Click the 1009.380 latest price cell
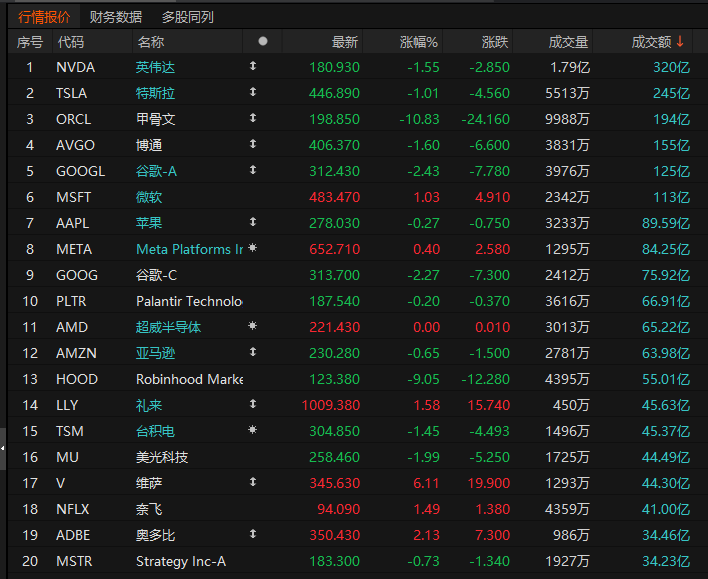The width and height of the screenshot is (708, 579). pos(331,405)
